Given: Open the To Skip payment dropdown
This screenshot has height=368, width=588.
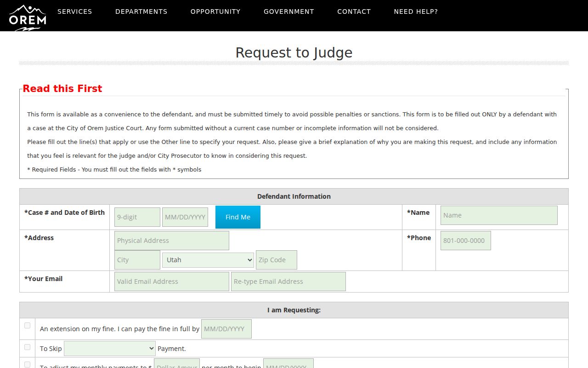Looking at the screenshot, I should tap(110, 349).
